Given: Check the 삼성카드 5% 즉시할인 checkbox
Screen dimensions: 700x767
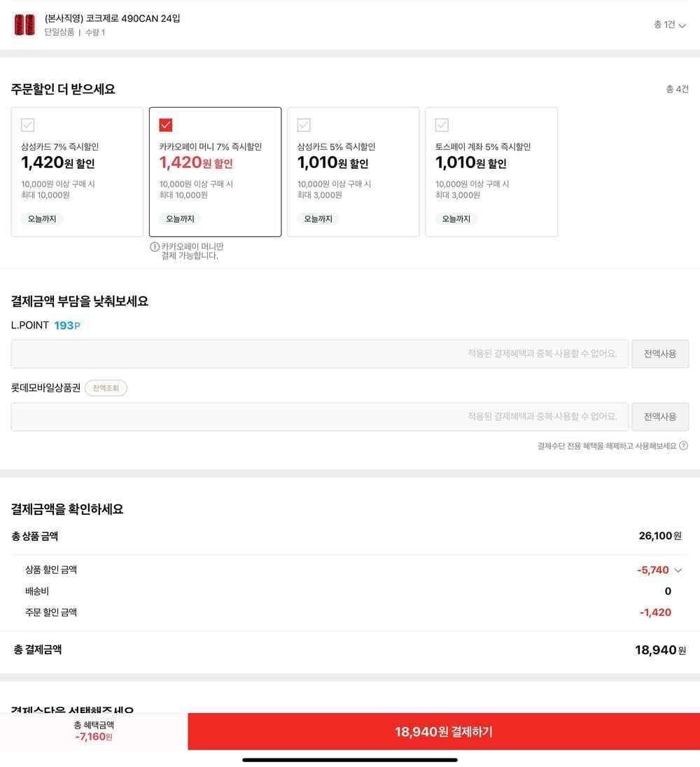Looking at the screenshot, I should (x=304, y=125).
